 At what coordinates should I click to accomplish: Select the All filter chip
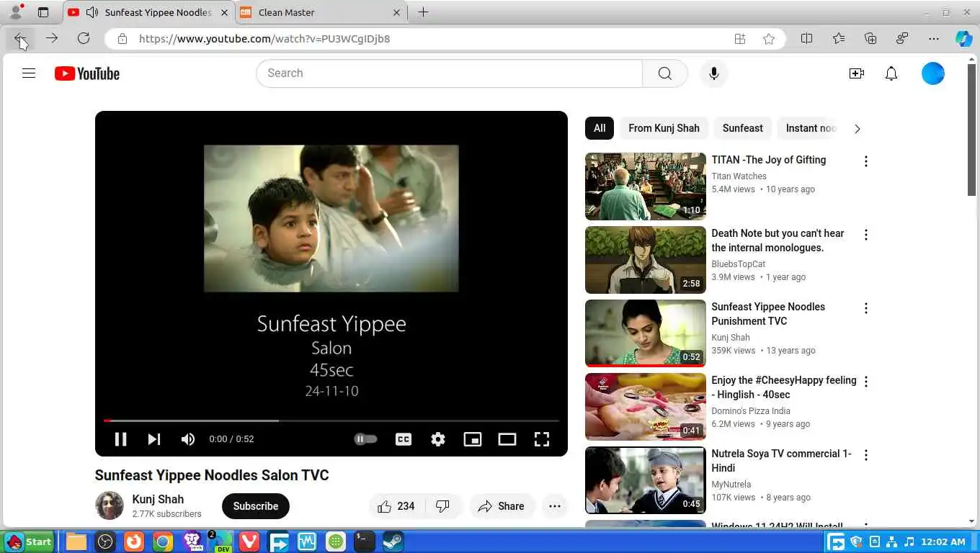click(600, 128)
